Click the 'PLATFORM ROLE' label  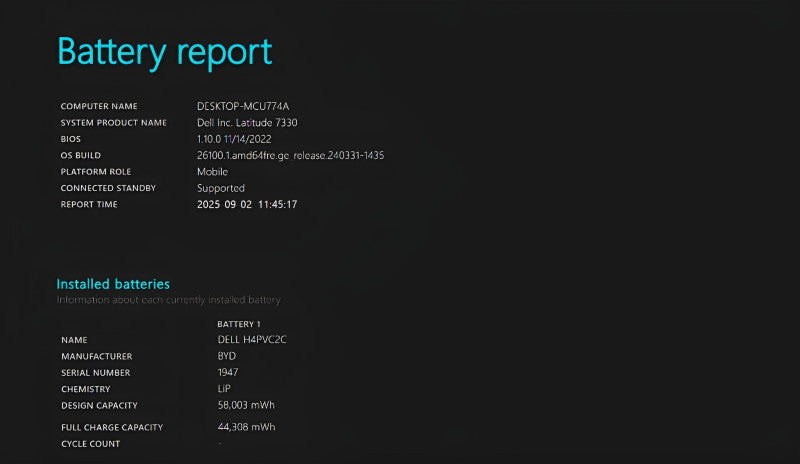[96, 172]
